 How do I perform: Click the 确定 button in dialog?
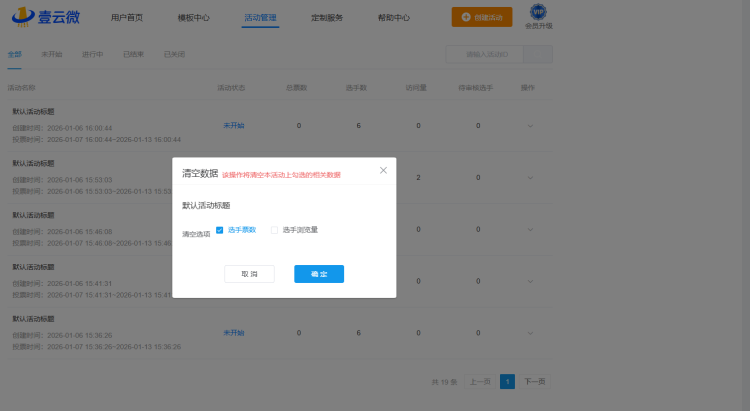coord(319,274)
